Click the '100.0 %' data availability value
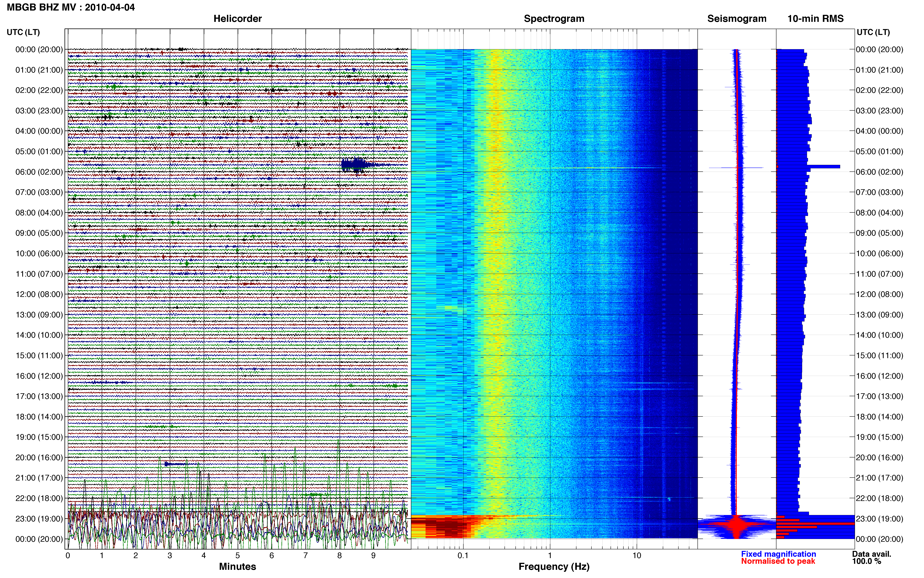Image resolution: width=924 pixels, height=578 pixels. (x=867, y=561)
